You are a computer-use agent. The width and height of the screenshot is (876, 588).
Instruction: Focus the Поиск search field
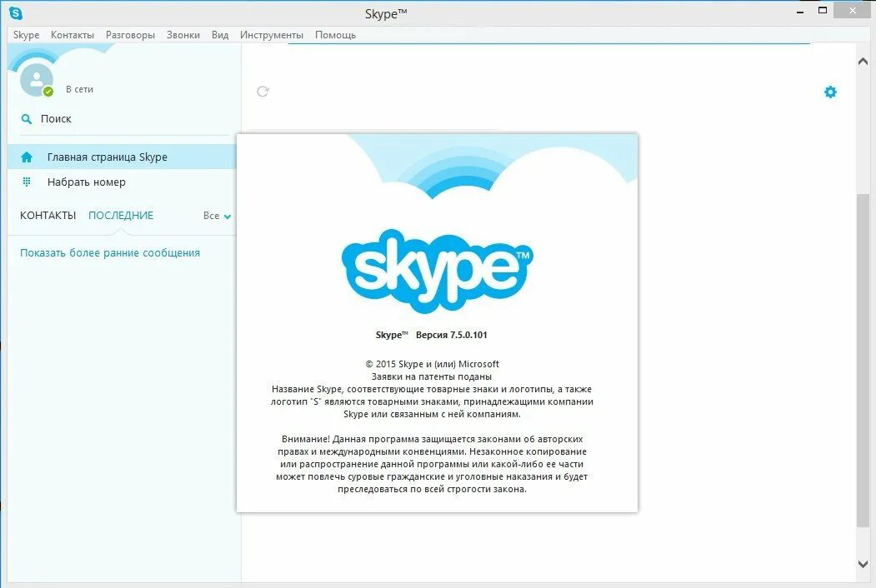tap(124, 119)
